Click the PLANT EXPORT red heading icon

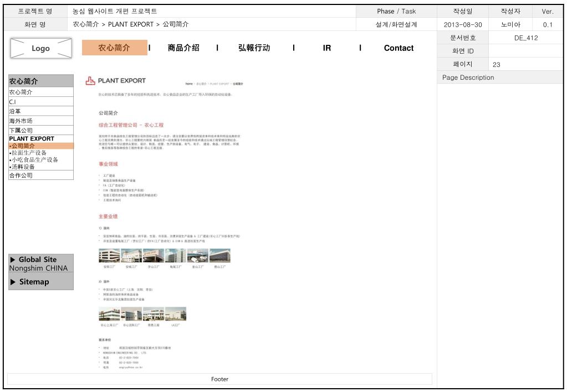(x=90, y=81)
